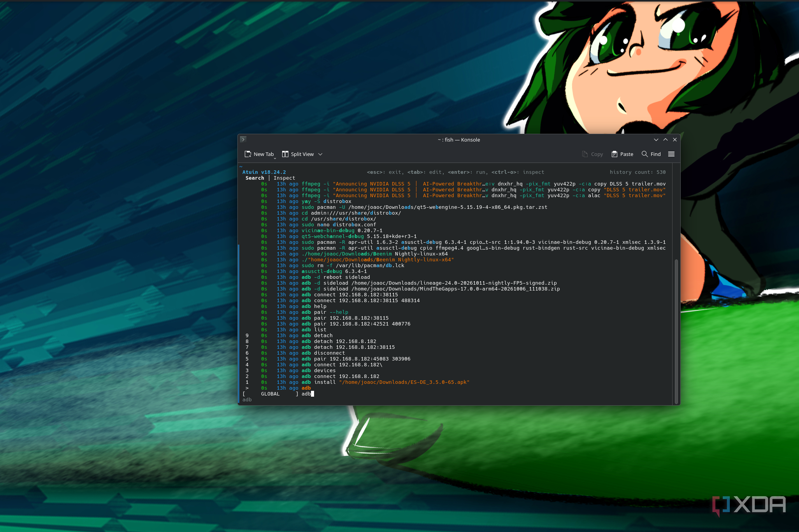Click the GLOBAL filter mode label
Viewport: 799px width, 532px height.
[270, 394]
